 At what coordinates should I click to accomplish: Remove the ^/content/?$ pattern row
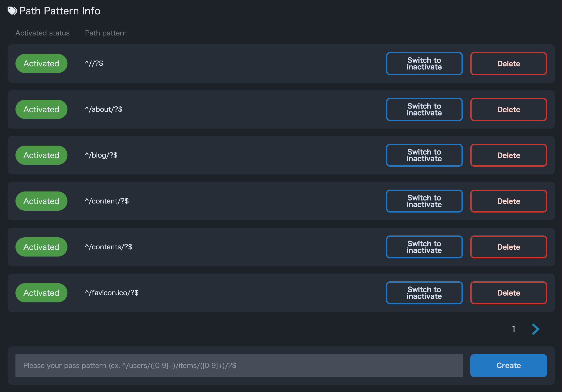click(508, 201)
